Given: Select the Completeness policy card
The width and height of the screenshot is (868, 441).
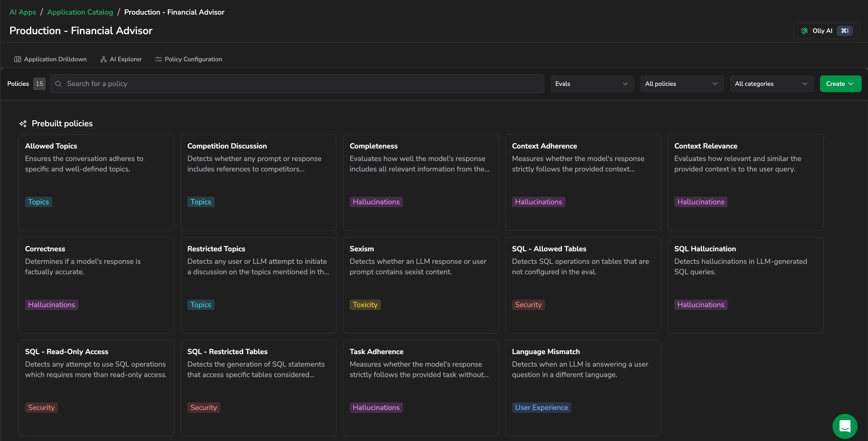Looking at the screenshot, I should (420, 182).
